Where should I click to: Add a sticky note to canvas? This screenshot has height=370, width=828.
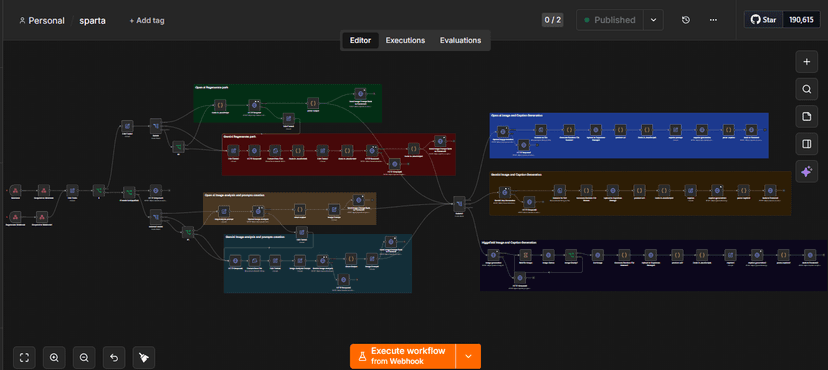pyautogui.click(x=806, y=117)
